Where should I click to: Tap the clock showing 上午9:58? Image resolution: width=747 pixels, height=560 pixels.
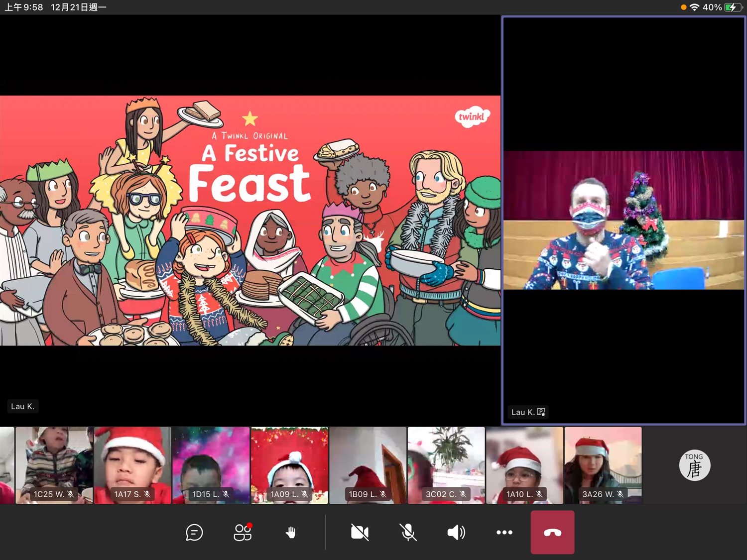24,7
